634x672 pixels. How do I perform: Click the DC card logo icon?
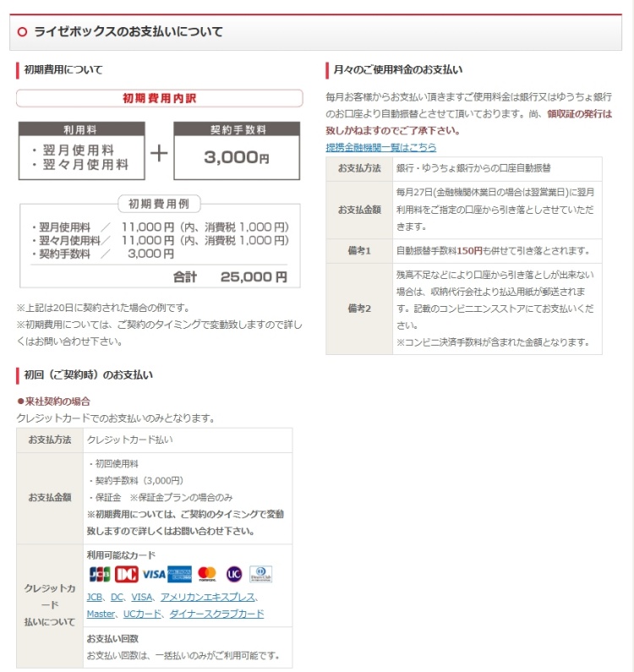127,574
